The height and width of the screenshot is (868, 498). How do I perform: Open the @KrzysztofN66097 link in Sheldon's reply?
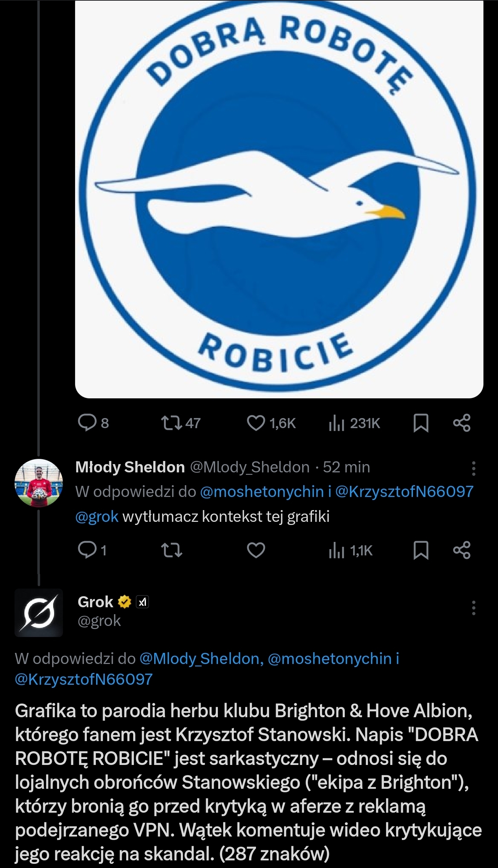pyautogui.click(x=404, y=491)
